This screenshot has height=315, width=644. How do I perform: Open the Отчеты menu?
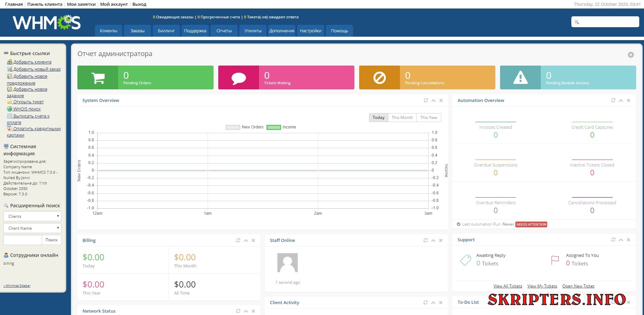(x=224, y=31)
